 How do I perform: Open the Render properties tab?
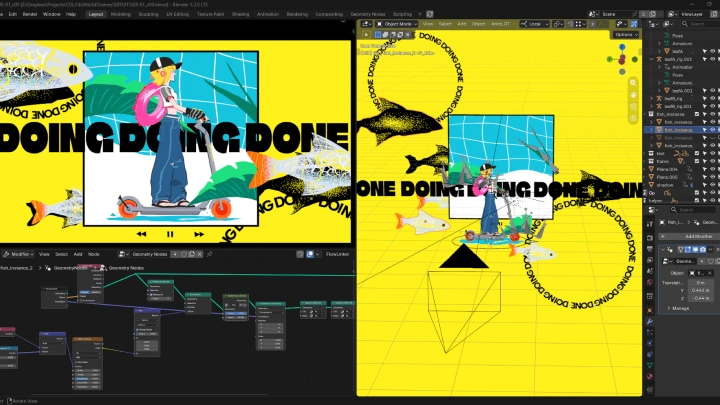(650, 238)
